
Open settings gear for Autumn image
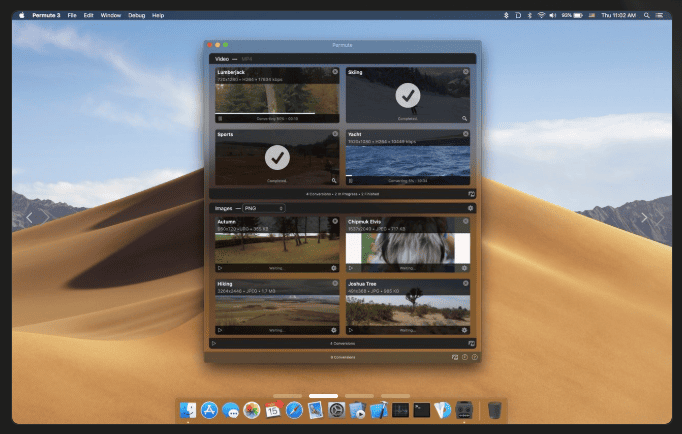pyautogui.click(x=334, y=268)
